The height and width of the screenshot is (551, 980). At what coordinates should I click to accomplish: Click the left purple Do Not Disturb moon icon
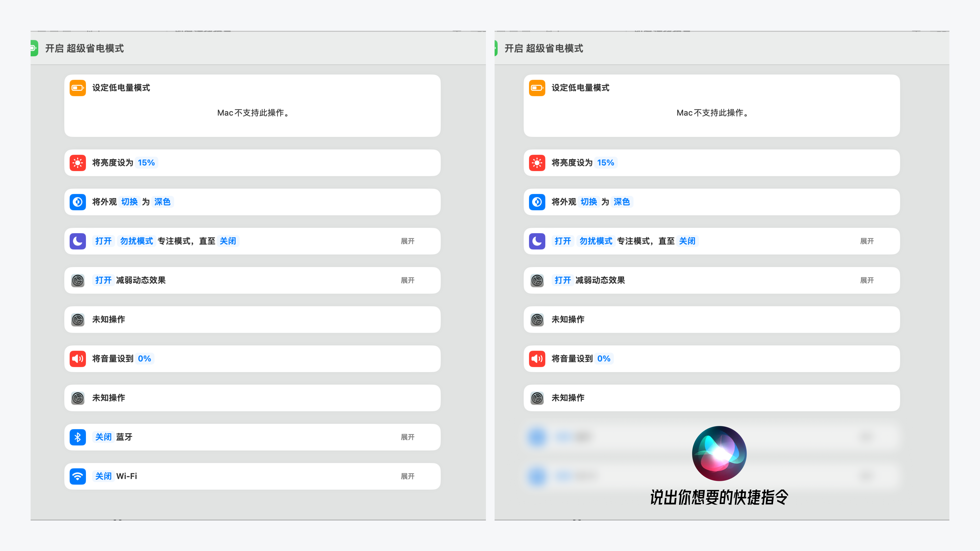78,241
